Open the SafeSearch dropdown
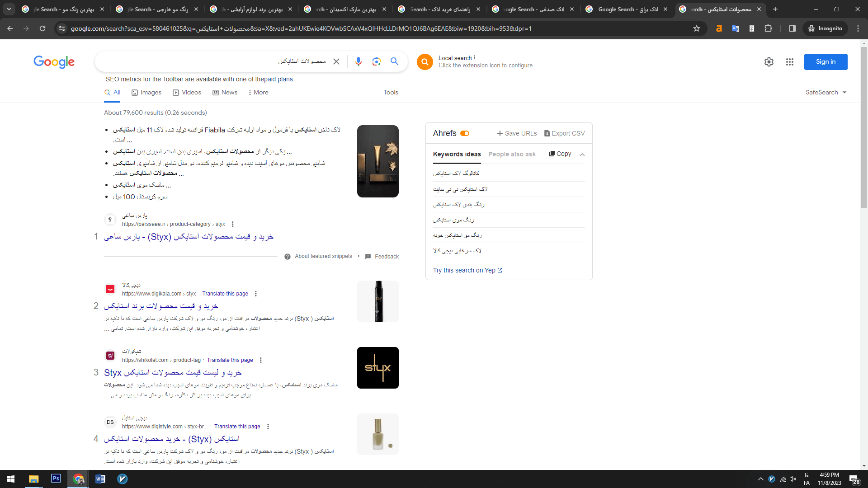 [826, 92]
